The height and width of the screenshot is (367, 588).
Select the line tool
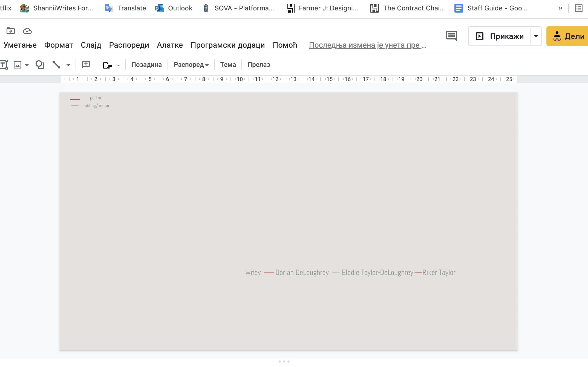click(x=56, y=65)
